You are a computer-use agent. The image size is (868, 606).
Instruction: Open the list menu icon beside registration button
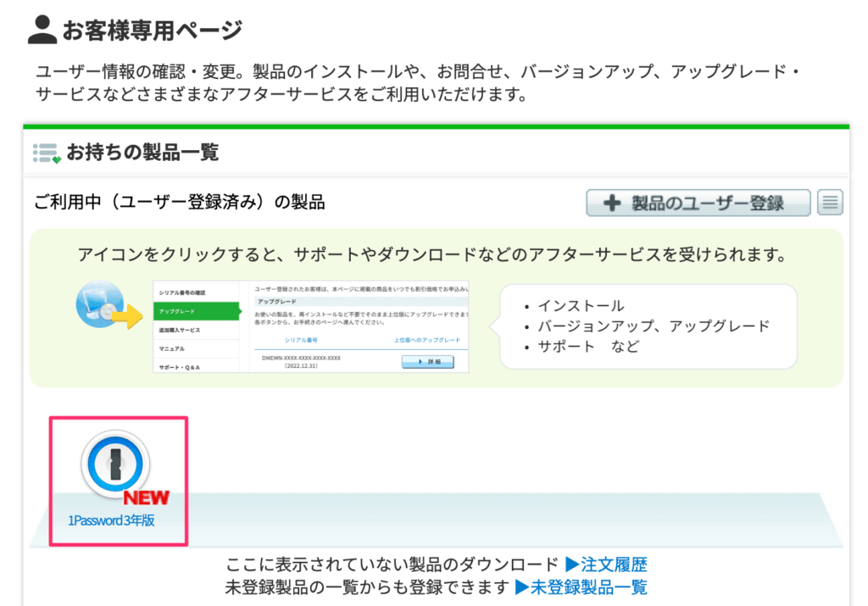[830, 203]
